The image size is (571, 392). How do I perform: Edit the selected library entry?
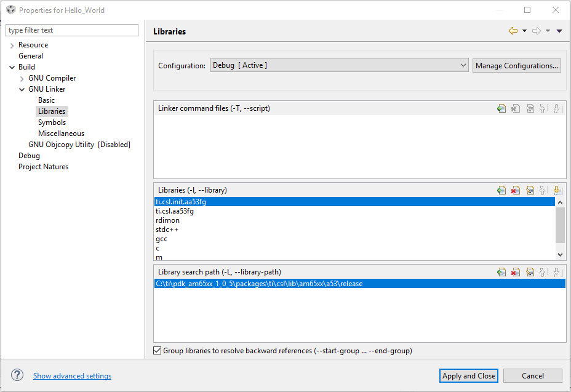tap(530, 190)
